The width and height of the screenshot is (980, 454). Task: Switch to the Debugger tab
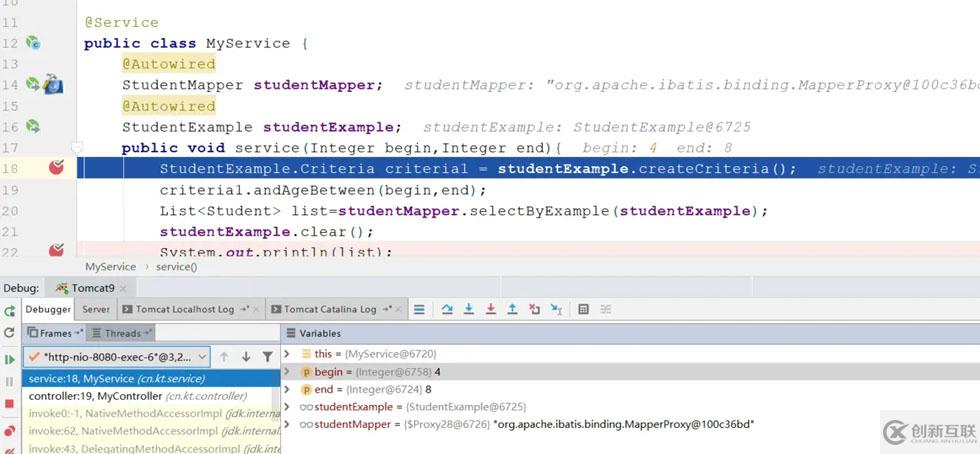click(48, 309)
